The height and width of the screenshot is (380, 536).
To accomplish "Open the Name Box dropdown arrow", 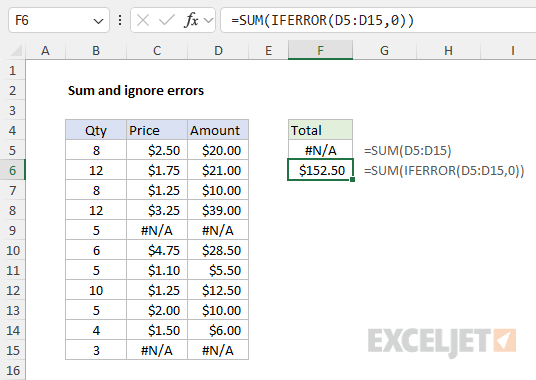I will (x=98, y=21).
